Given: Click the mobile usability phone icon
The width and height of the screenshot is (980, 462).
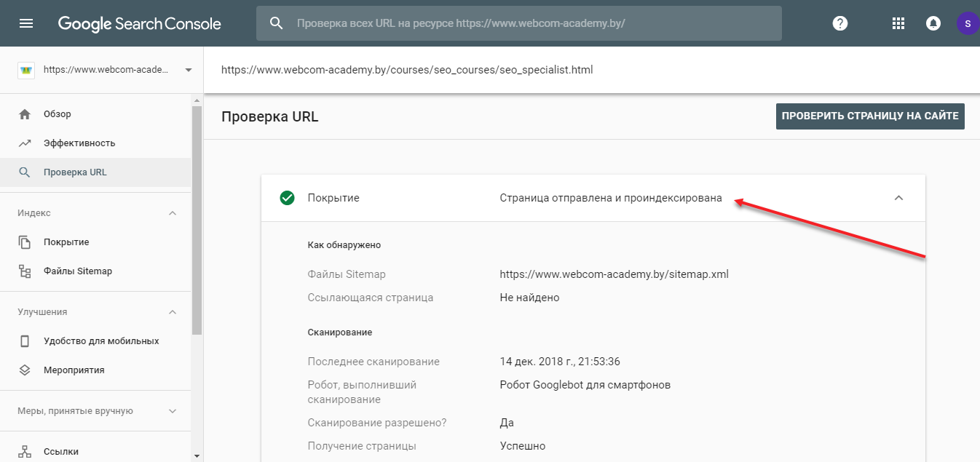Looking at the screenshot, I should point(25,341).
